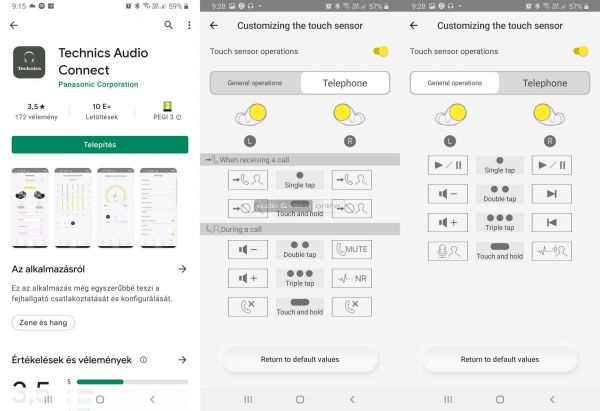Tap right earbud image in Telephone screen
The image size is (600, 411).
tap(349, 115)
